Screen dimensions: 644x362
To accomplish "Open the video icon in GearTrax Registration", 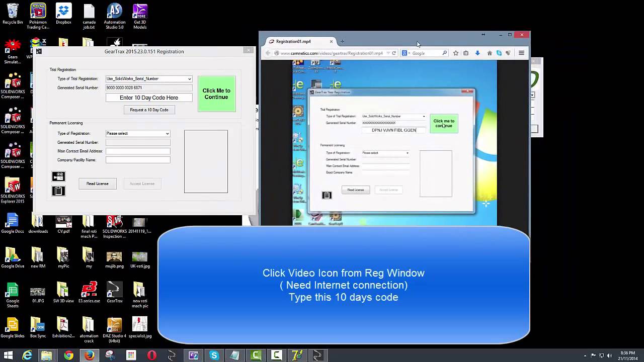I will point(58,176).
